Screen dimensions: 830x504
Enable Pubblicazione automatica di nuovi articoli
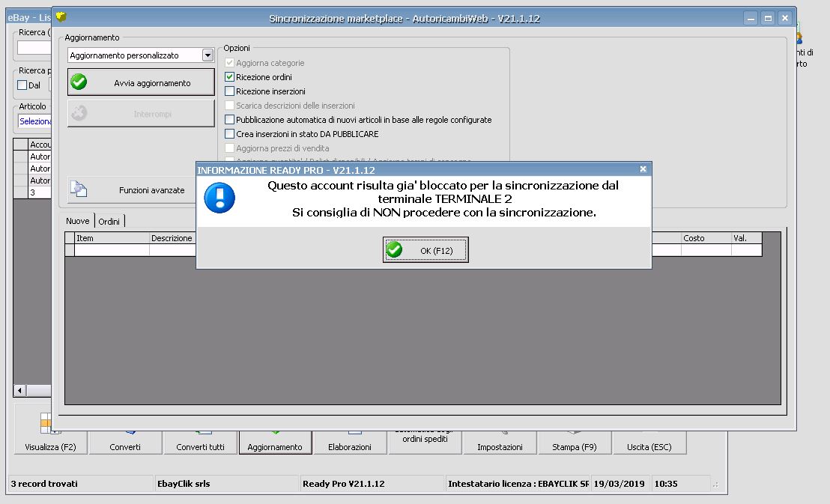[230, 120]
